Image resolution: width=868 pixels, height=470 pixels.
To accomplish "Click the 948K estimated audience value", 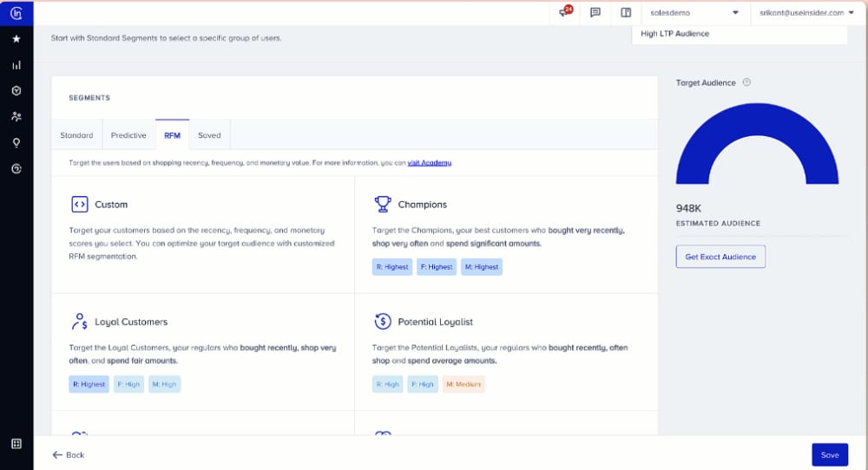I will click(688, 208).
